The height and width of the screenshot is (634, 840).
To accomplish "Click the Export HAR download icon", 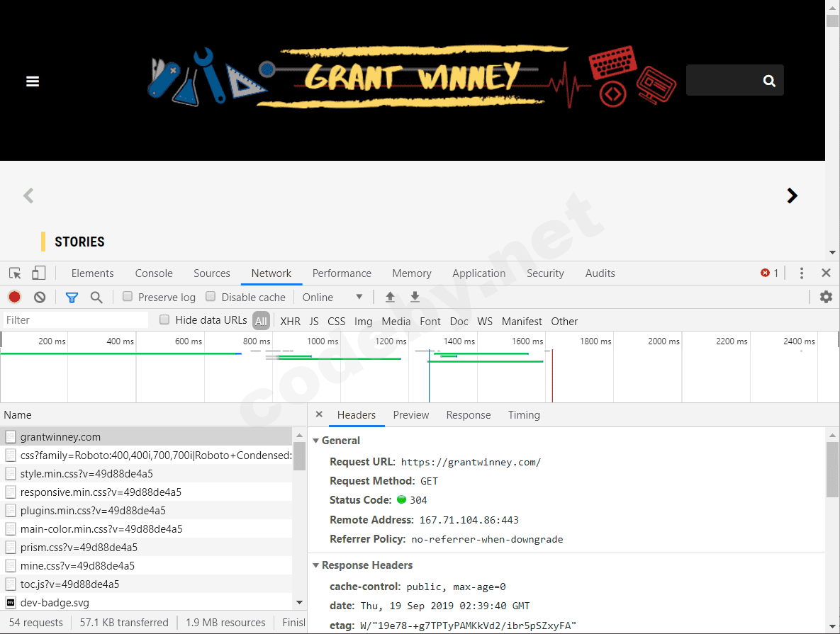I will (x=415, y=297).
